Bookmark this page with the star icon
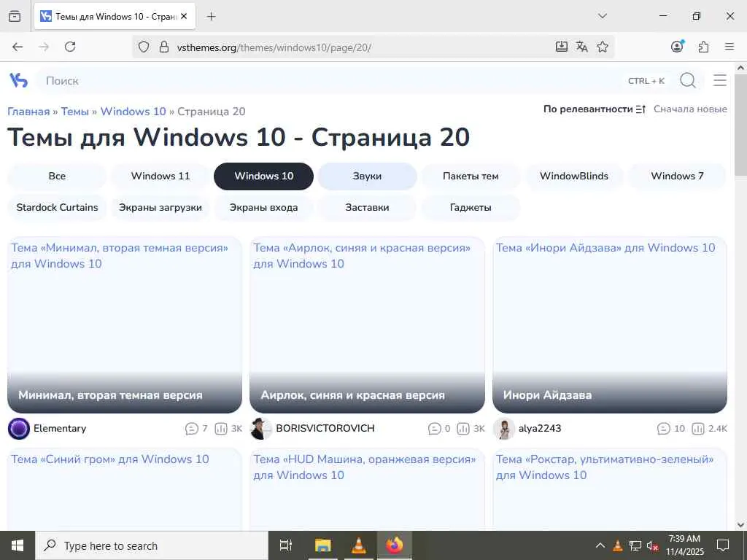This screenshot has height=560, width=747. (602, 47)
